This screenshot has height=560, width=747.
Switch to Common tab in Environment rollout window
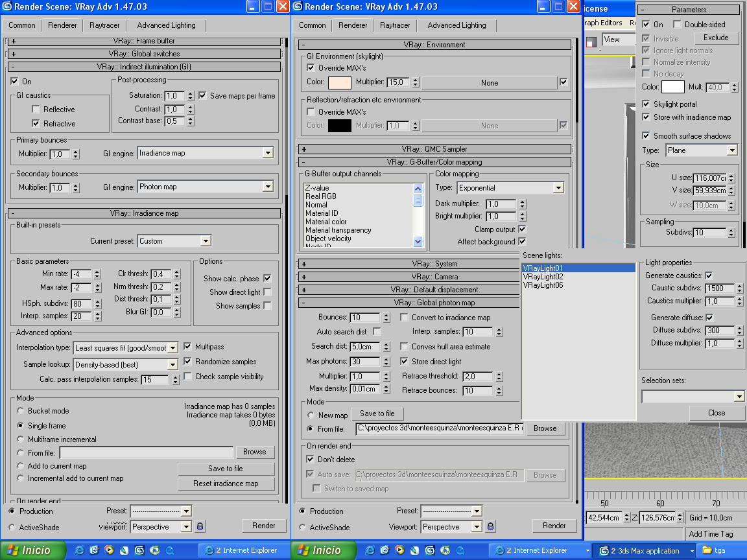click(x=312, y=25)
